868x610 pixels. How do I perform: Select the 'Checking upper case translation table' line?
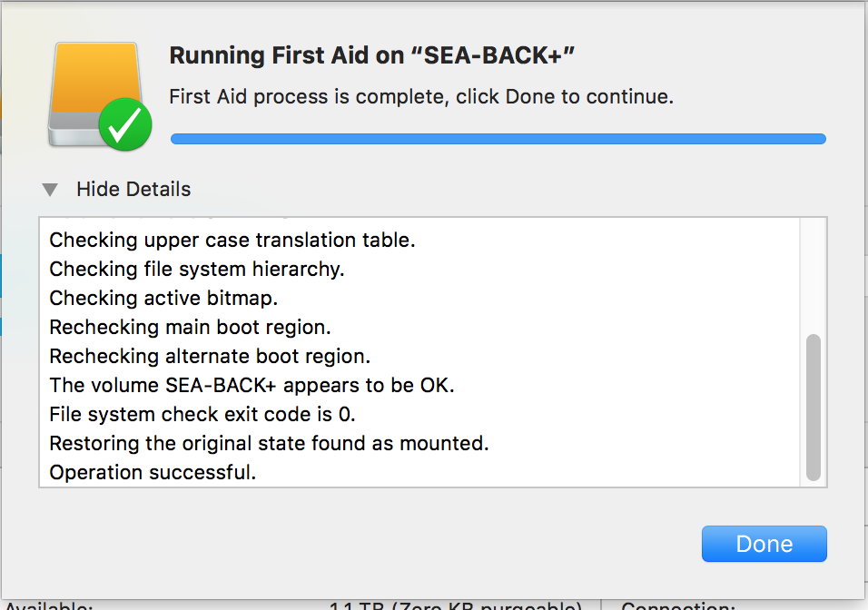(232, 241)
